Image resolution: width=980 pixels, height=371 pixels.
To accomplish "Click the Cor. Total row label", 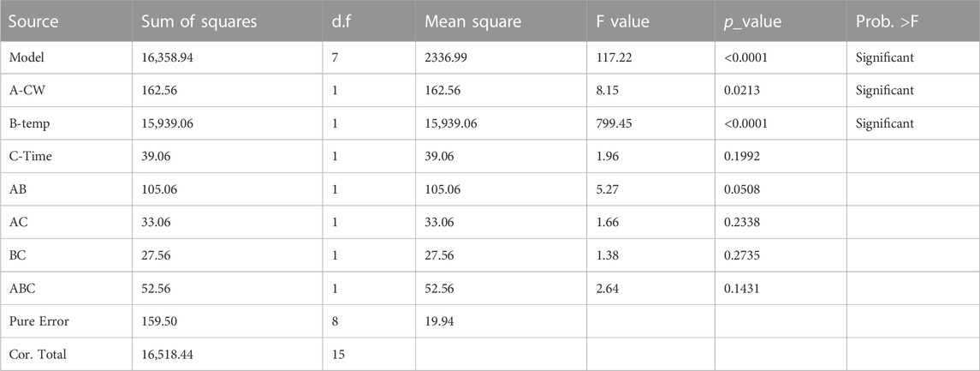I will pyautogui.click(x=38, y=355).
